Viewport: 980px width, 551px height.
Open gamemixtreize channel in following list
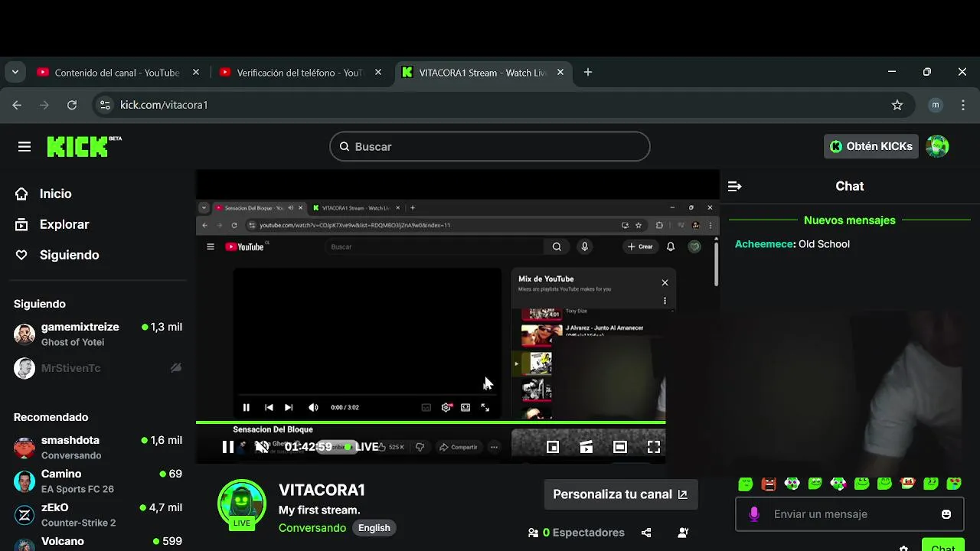coord(98,334)
